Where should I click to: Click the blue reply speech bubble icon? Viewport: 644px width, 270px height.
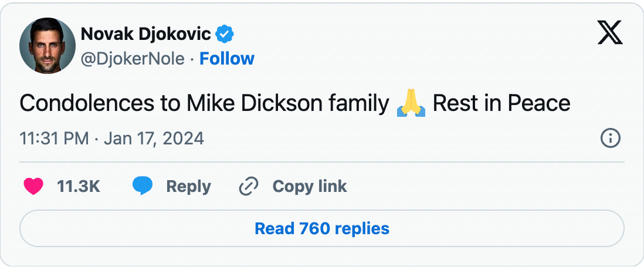coord(143,187)
